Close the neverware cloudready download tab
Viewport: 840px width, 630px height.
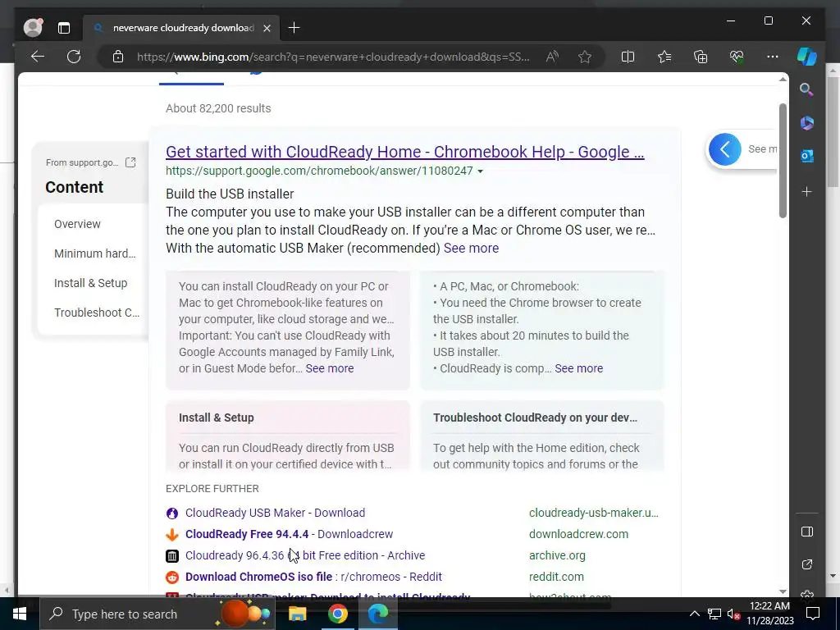pyautogui.click(x=267, y=28)
